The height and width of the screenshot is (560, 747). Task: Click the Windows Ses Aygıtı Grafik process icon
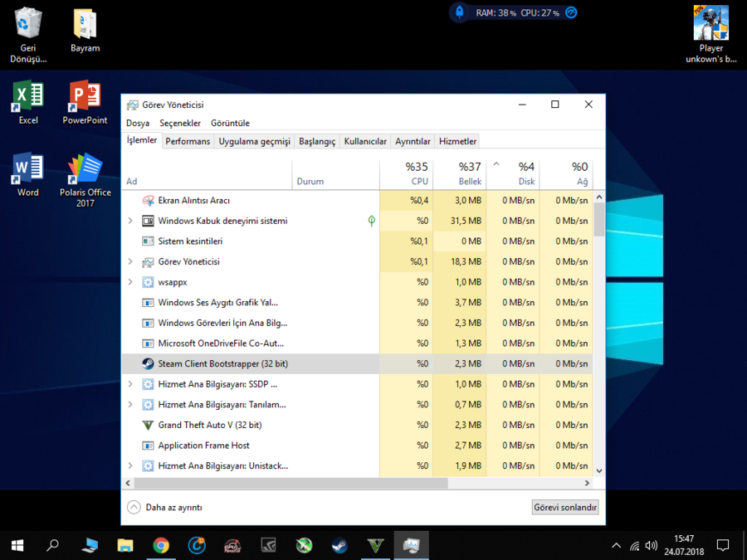(x=149, y=302)
